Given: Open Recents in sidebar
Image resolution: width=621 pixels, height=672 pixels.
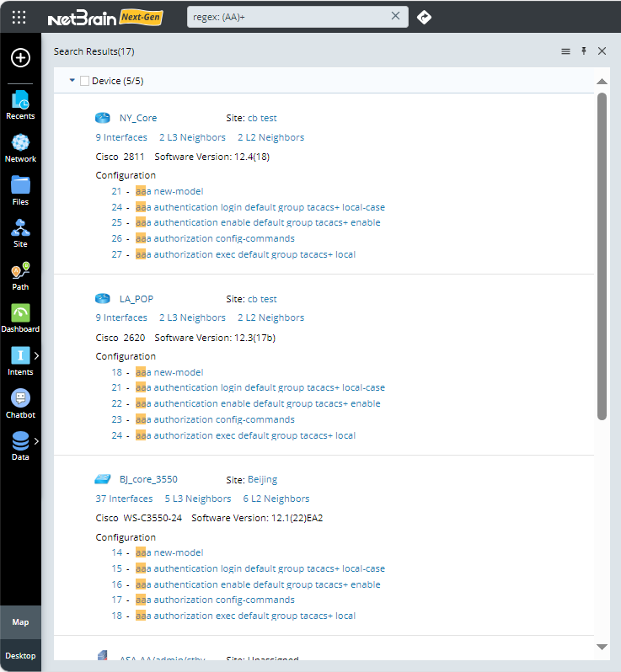Looking at the screenshot, I should (x=20, y=105).
